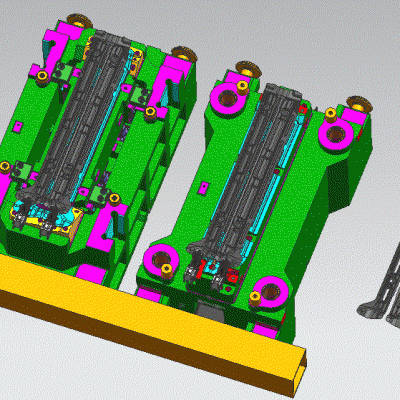This screenshot has width=400, height=400.
Task: Pick the yellow bolt beside bottom-left magenta ring
Action: (x=167, y=271)
